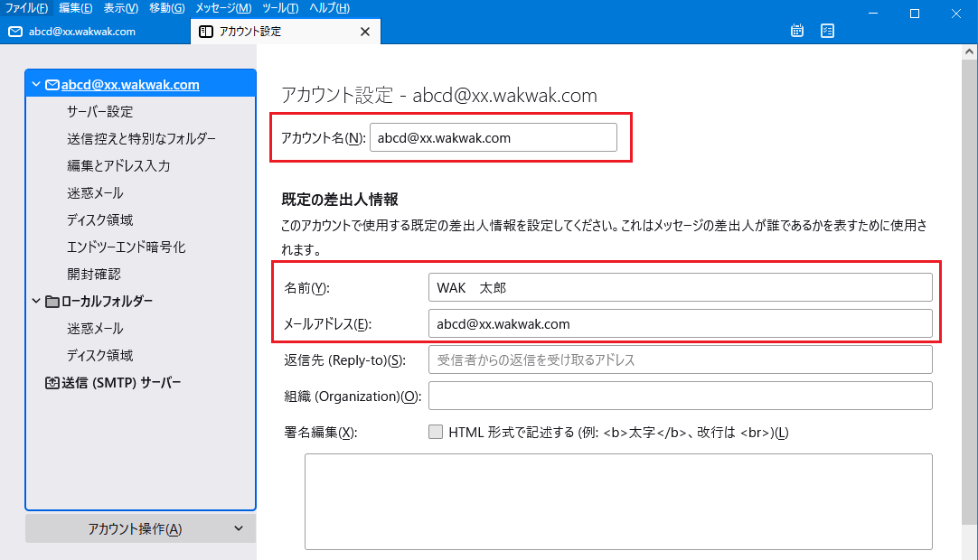Screen dimensions: 978x560
Task: Open the ファイル menu
Action: click(x=26, y=8)
